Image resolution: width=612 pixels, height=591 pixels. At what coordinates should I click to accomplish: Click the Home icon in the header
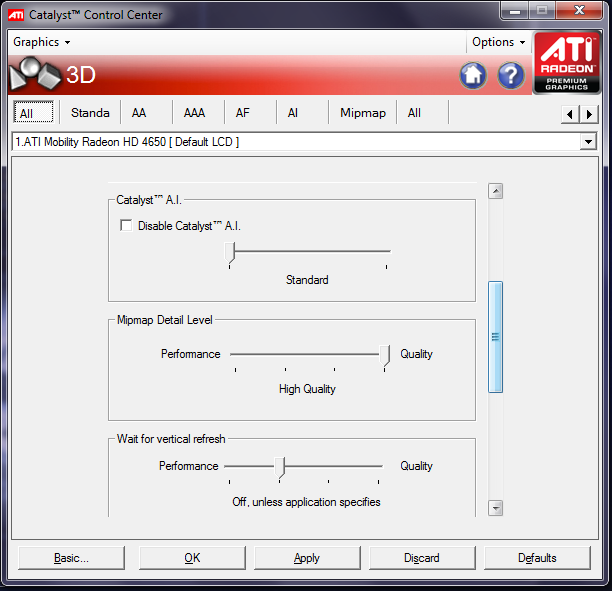[x=473, y=75]
